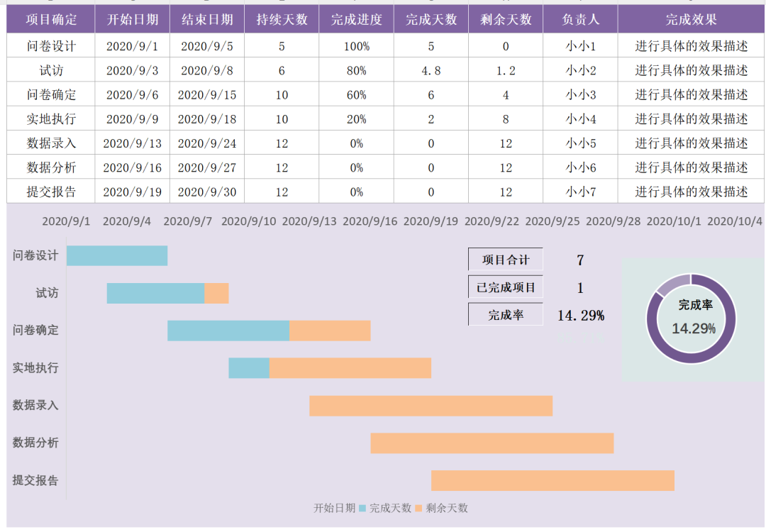Image resolution: width=766 pixels, height=532 pixels.
Task: Click the orange bar for 数据录入
Action: (x=431, y=406)
